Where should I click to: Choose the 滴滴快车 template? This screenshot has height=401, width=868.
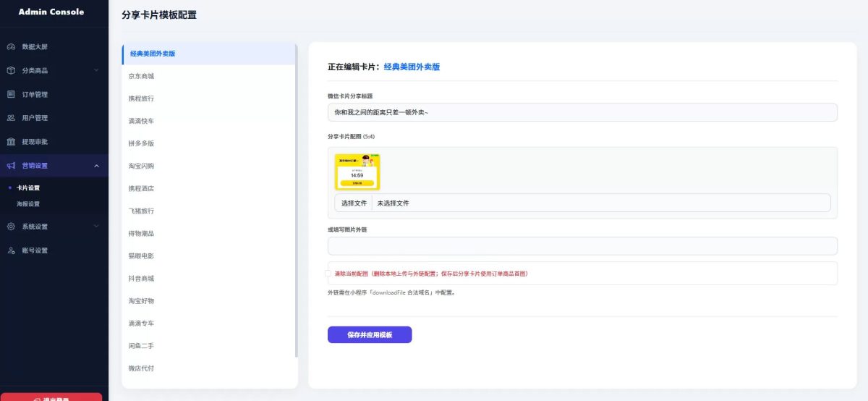click(x=208, y=121)
